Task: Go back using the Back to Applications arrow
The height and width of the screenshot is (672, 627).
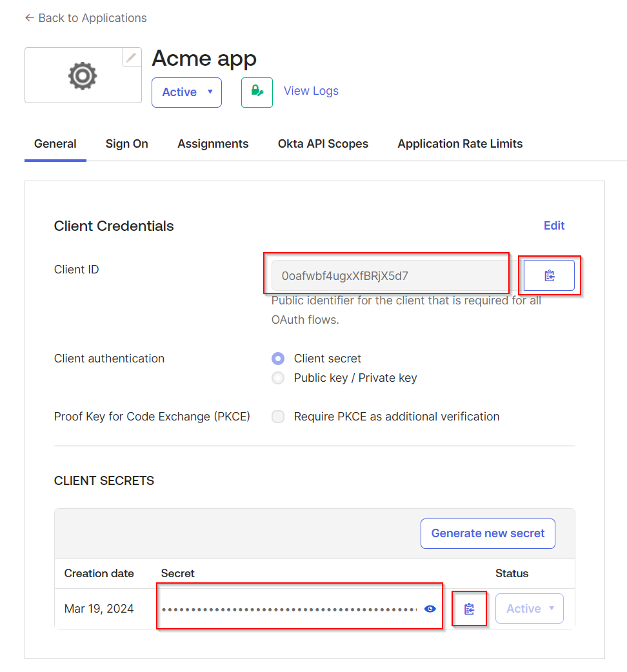Action: coord(29,18)
